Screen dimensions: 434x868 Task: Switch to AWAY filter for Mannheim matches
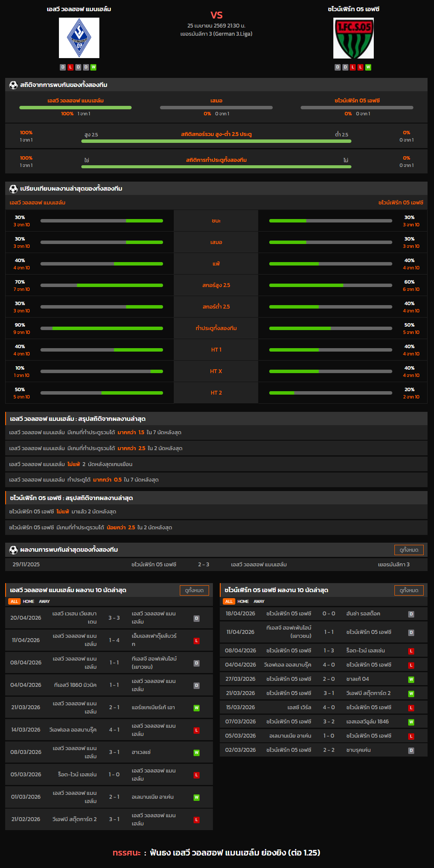point(44,602)
